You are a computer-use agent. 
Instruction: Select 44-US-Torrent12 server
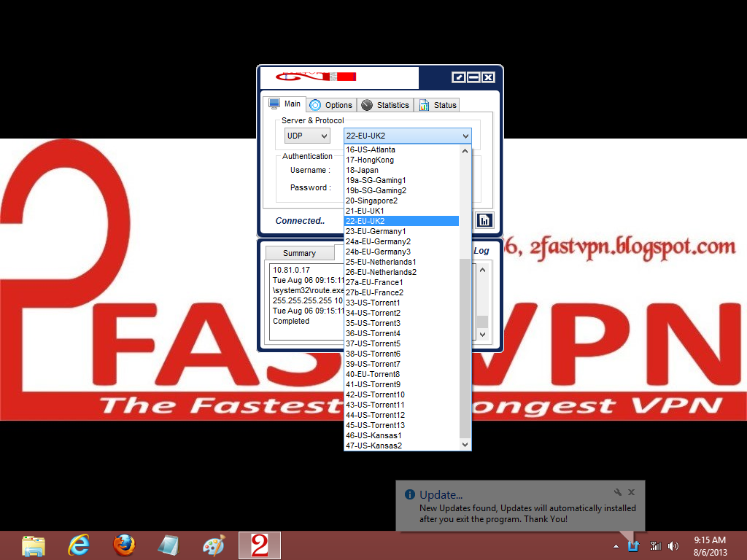[x=401, y=415]
